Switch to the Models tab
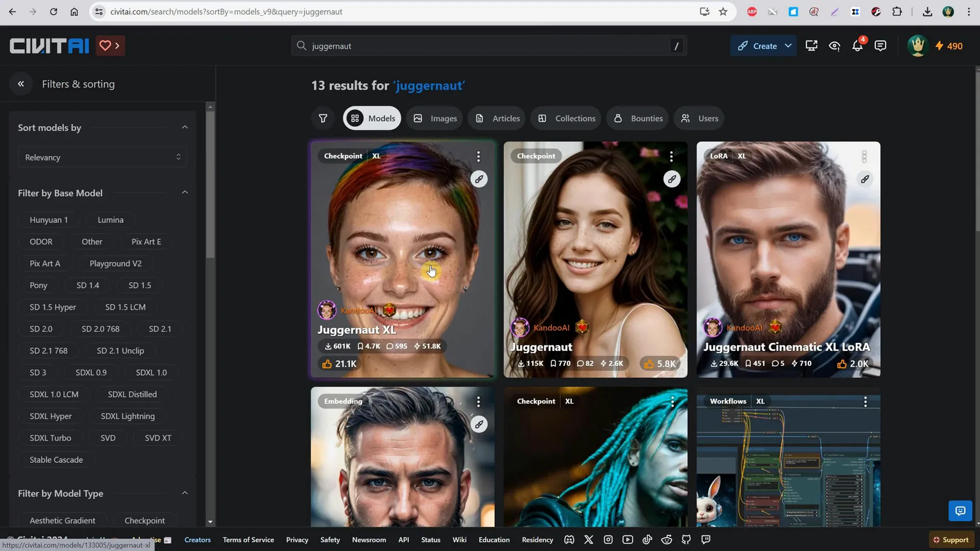Screen dimensions: 980x551 (372, 118)
